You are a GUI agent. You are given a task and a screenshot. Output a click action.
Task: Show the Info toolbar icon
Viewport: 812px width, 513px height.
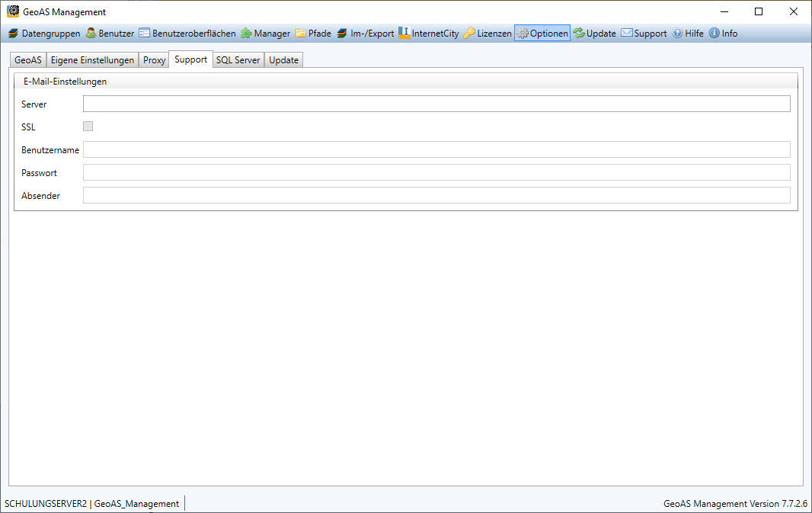[714, 34]
